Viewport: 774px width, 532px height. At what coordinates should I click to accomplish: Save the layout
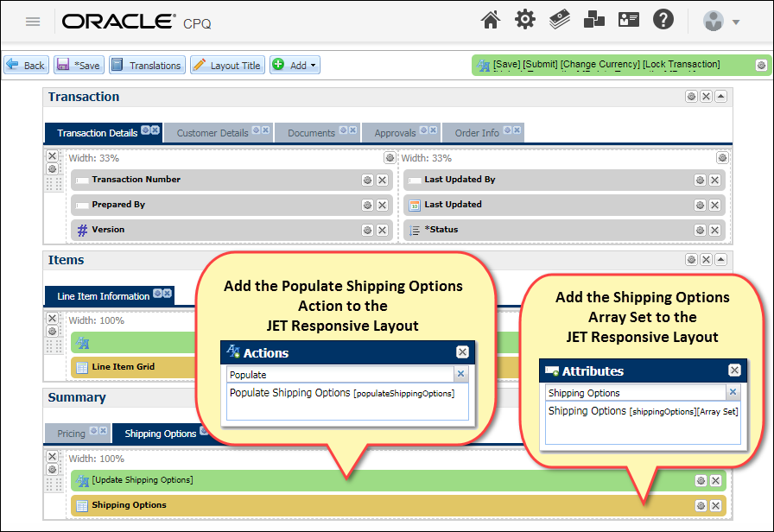click(79, 65)
